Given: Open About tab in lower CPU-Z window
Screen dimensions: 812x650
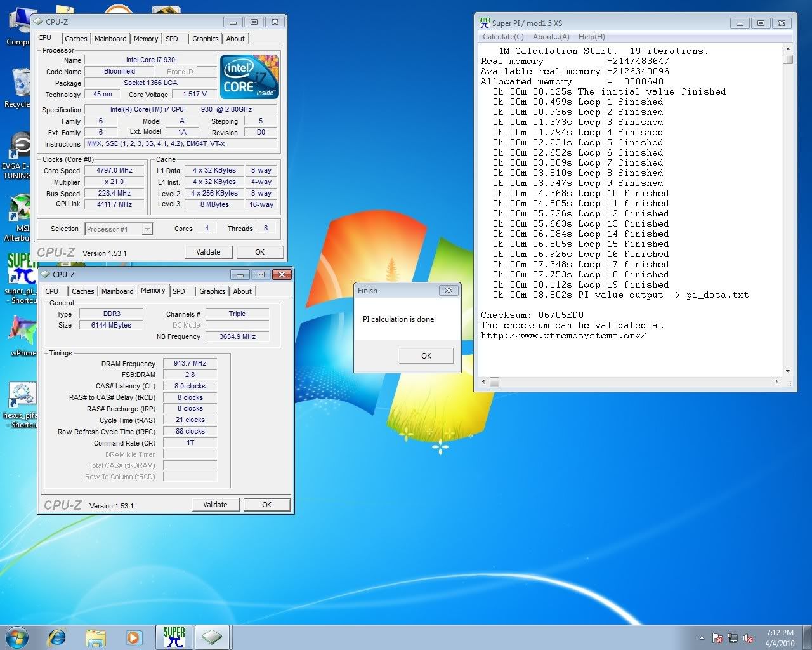Looking at the screenshot, I should tap(242, 291).
